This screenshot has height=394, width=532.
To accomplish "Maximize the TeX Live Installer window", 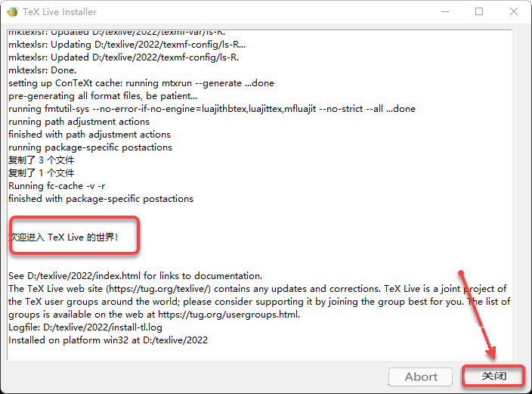I will click(479, 12).
